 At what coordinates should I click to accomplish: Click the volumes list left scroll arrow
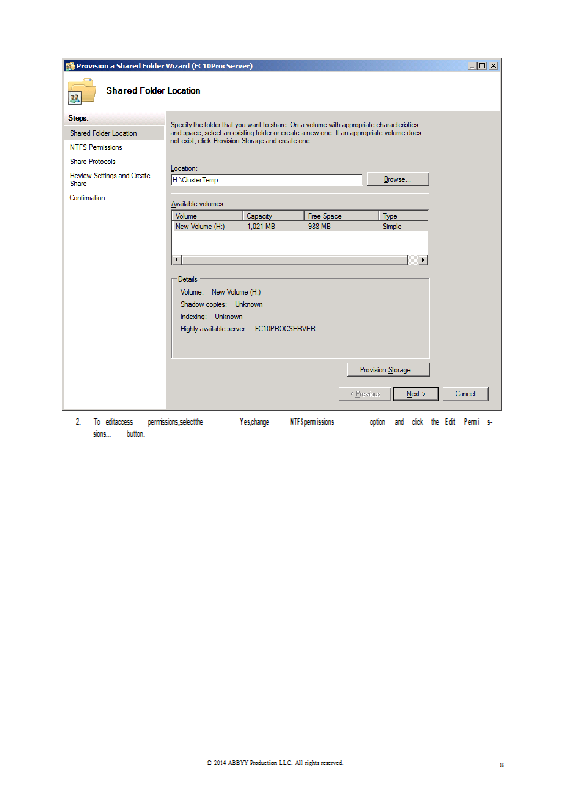coord(177,260)
